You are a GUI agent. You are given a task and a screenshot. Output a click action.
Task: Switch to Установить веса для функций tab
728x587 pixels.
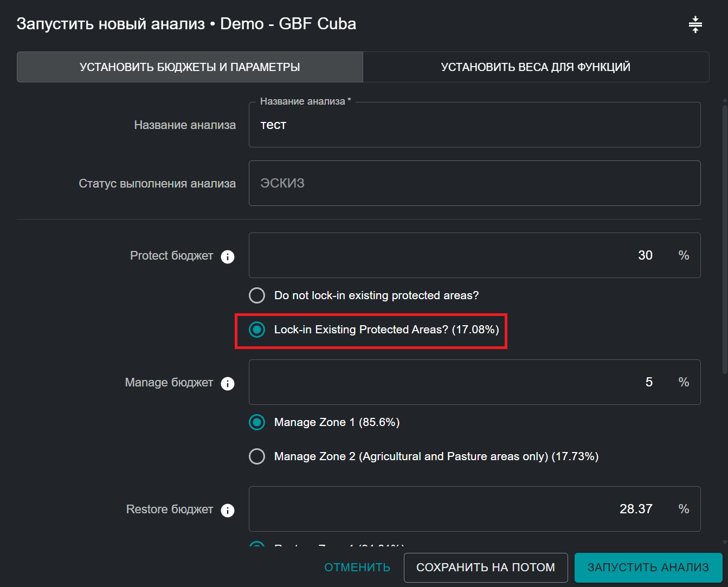click(536, 67)
